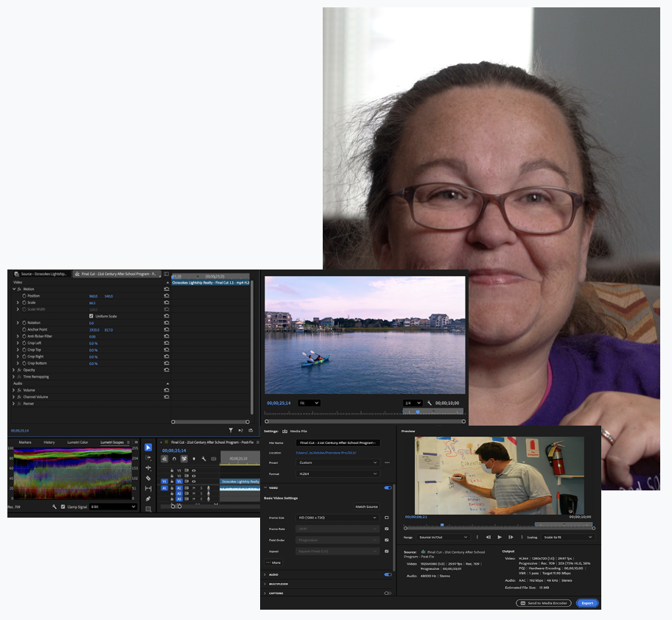
Task: Toggle Rotation stopwatch animation
Action: click(x=24, y=323)
